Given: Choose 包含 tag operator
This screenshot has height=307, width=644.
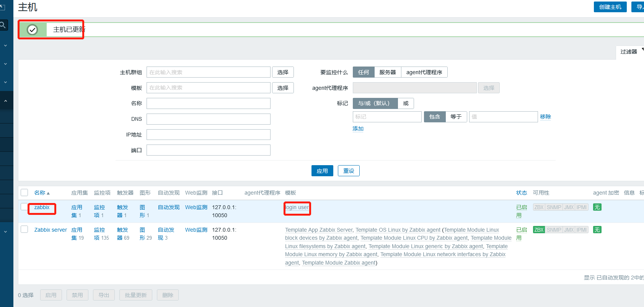Looking at the screenshot, I should coord(435,117).
